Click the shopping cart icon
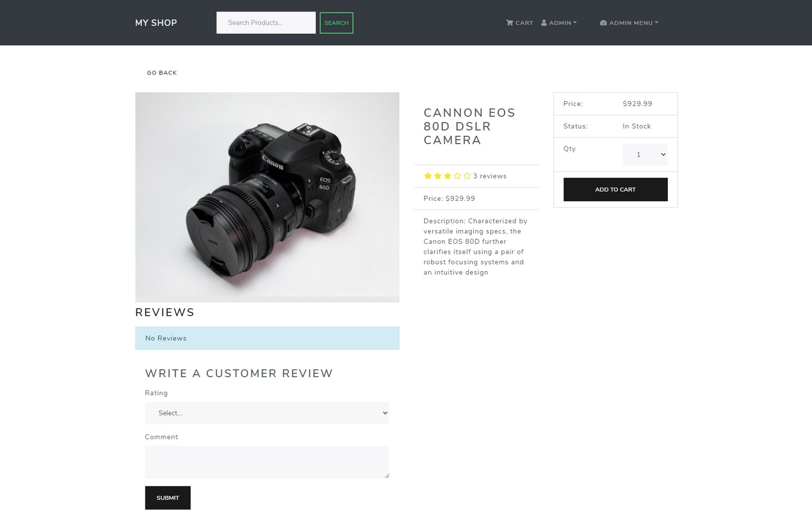Screen dimensions: 812x511 (509, 23)
